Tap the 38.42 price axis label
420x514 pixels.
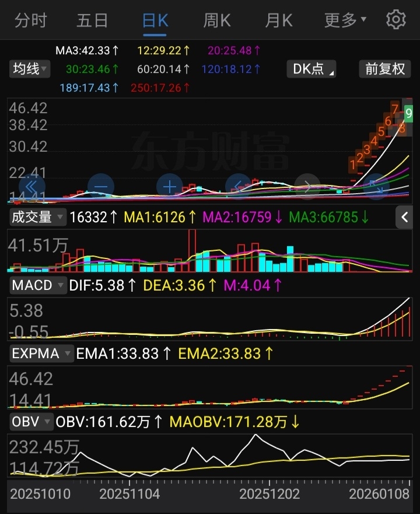point(28,125)
